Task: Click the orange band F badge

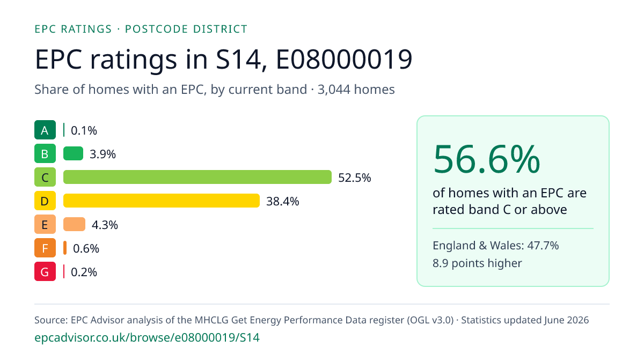Action: [x=45, y=248]
